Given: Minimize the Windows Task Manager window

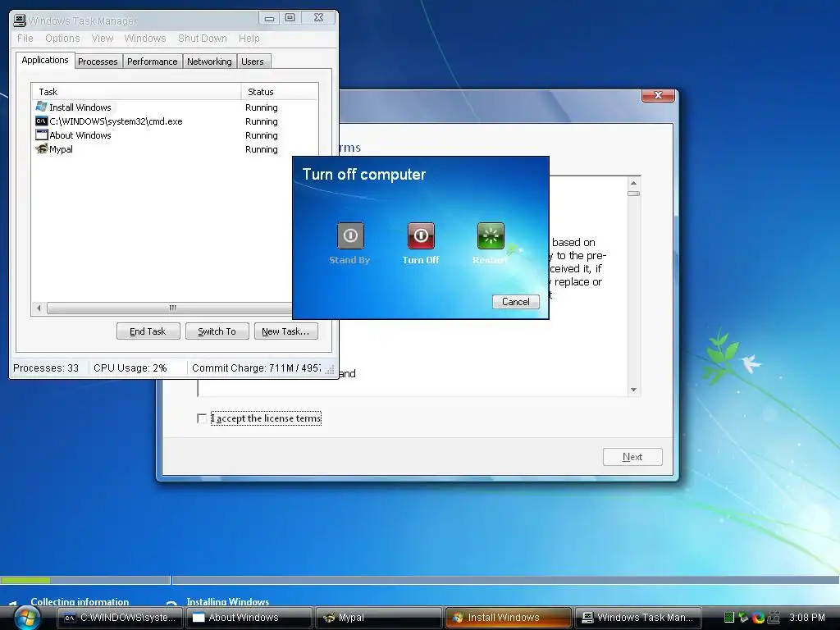Looking at the screenshot, I should click(x=269, y=18).
